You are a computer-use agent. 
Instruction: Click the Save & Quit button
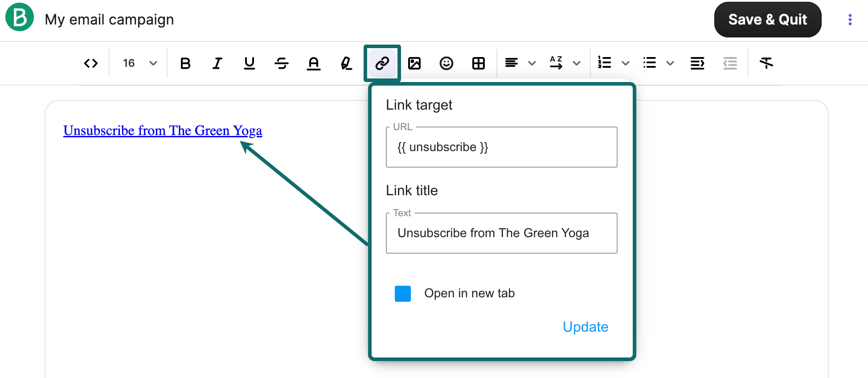click(x=767, y=20)
